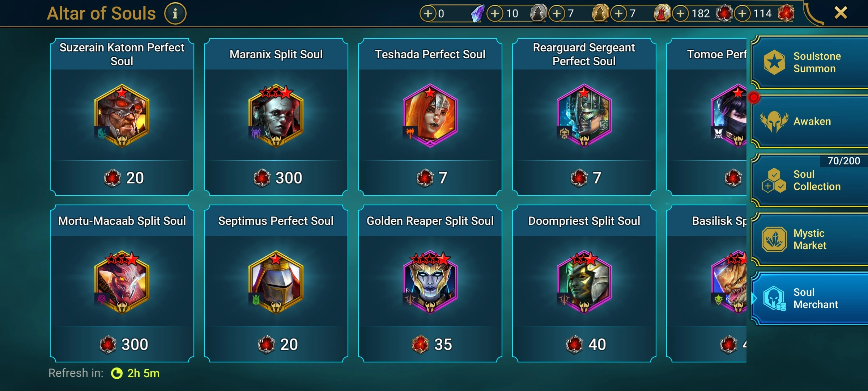Open the partially visible Tomoe Perfect Soul card
This screenshot has width=868, height=391.
(x=707, y=117)
